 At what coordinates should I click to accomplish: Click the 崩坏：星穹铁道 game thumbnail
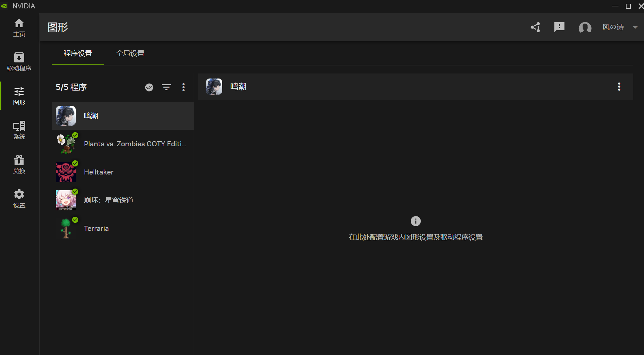pos(66,200)
